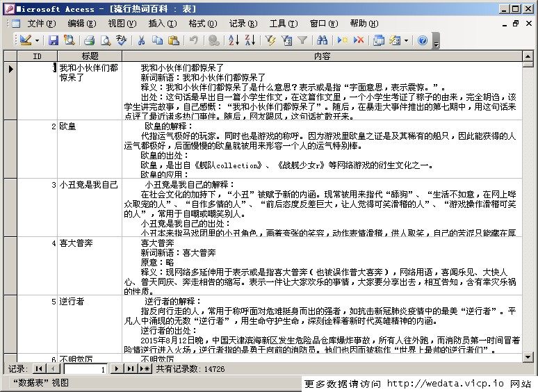Go to previous record navigation button
The image size is (538, 392).
pos(54,368)
